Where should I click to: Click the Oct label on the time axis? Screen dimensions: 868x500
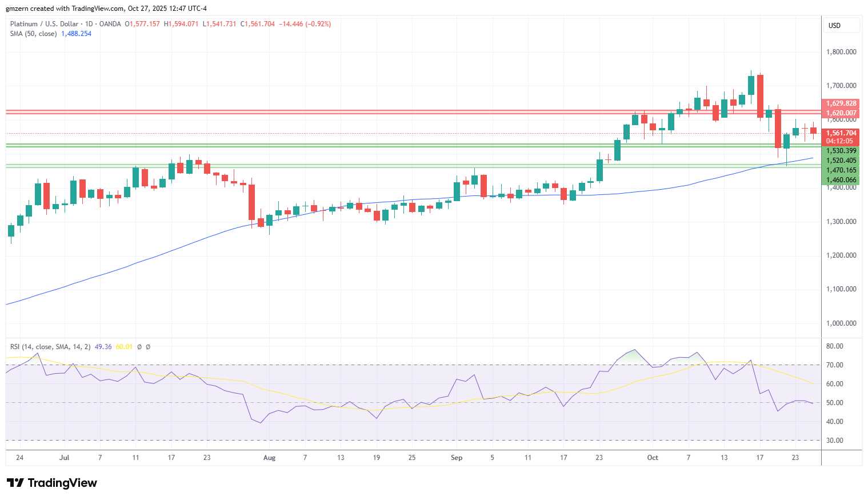653,458
